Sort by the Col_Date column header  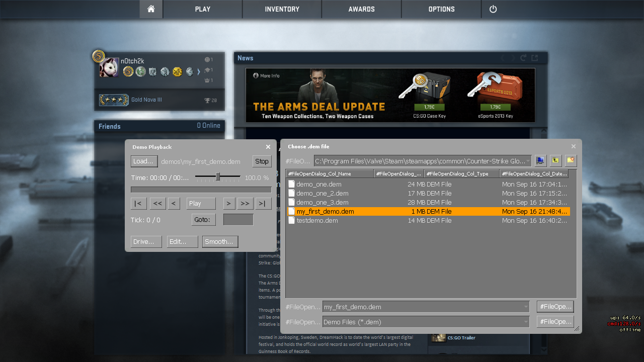(534, 174)
